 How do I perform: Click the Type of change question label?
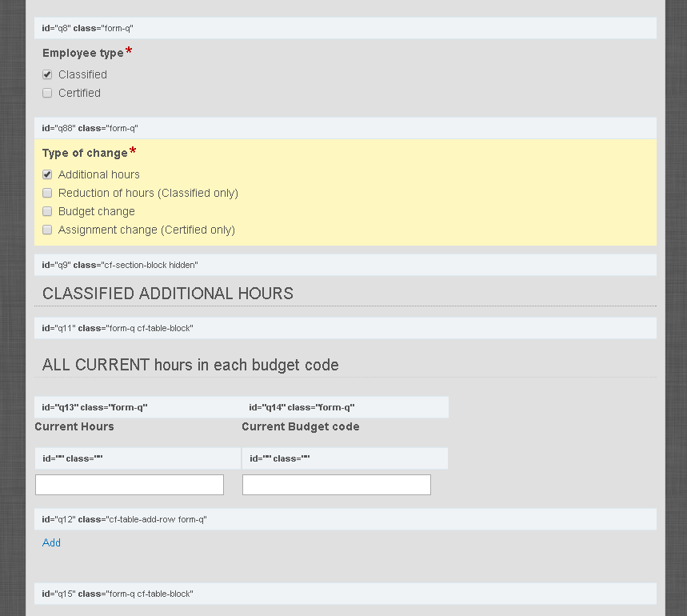[x=85, y=153]
